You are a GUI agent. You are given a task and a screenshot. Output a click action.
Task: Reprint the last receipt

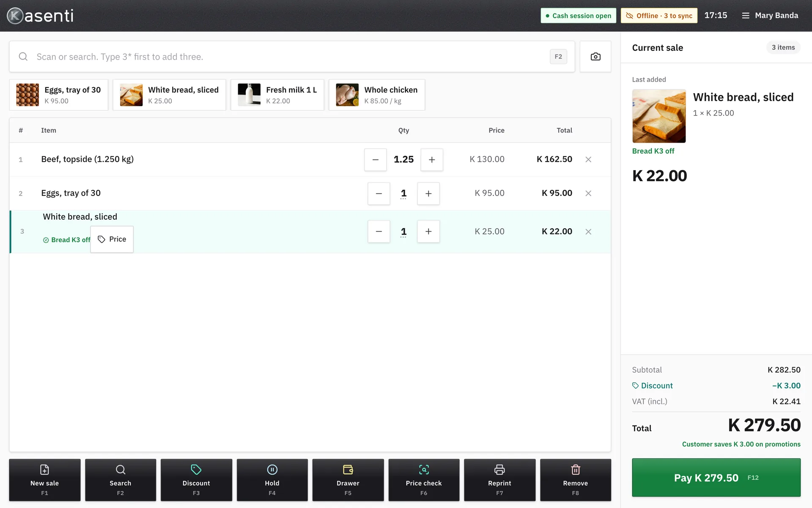[499, 480]
